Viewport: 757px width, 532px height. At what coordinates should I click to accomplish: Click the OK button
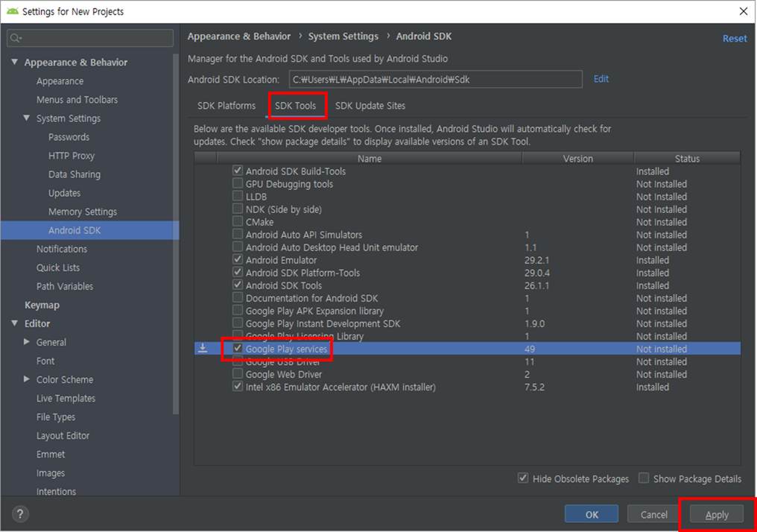click(x=592, y=515)
